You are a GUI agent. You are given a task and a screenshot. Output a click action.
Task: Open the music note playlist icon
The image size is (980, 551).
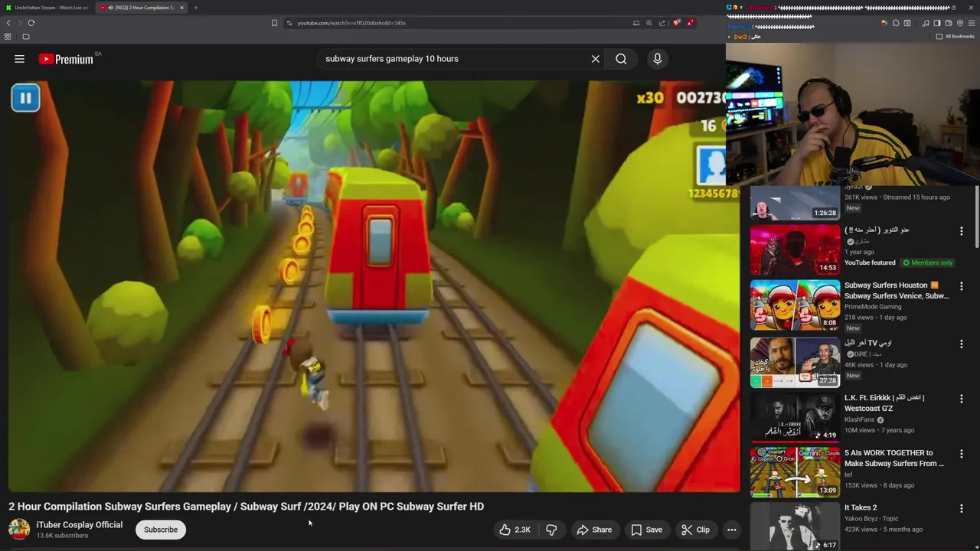(x=926, y=23)
